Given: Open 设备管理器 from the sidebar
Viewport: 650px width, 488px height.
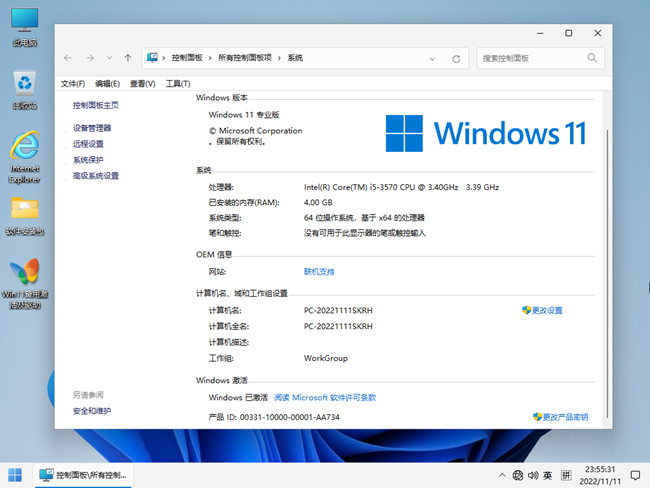Looking at the screenshot, I should 92,128.
